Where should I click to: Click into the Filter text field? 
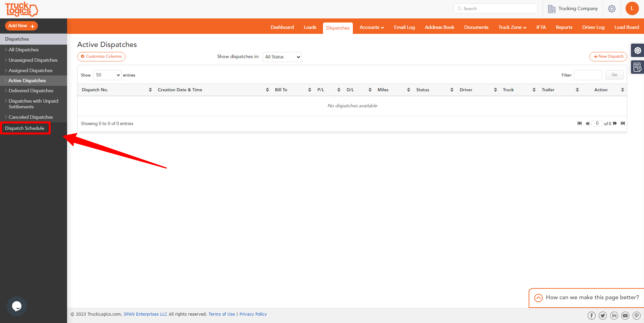click(588, 75)
